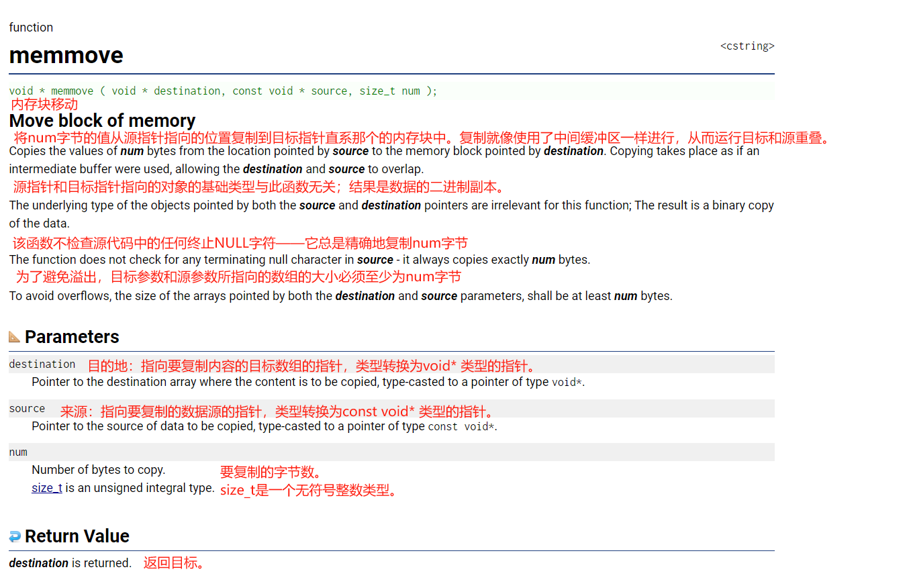This screenshot has height=588, width=907.
Task: Click the Return Value section heading
Action: (x=77, y=536)
